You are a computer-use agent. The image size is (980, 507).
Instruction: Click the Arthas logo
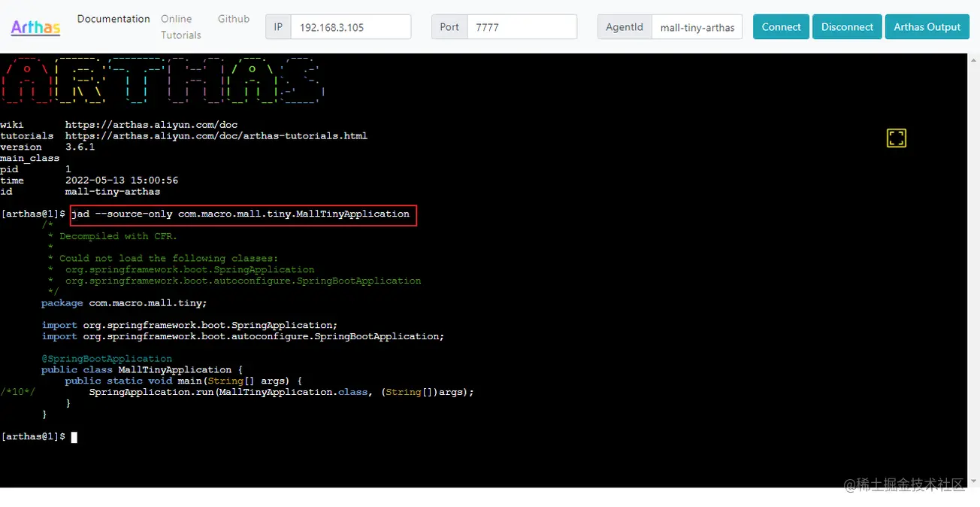(x=35, y=27)
